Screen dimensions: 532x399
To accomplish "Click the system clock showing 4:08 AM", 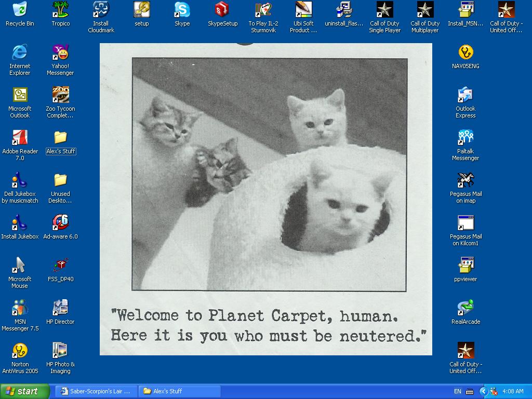I will coord(513,391).
